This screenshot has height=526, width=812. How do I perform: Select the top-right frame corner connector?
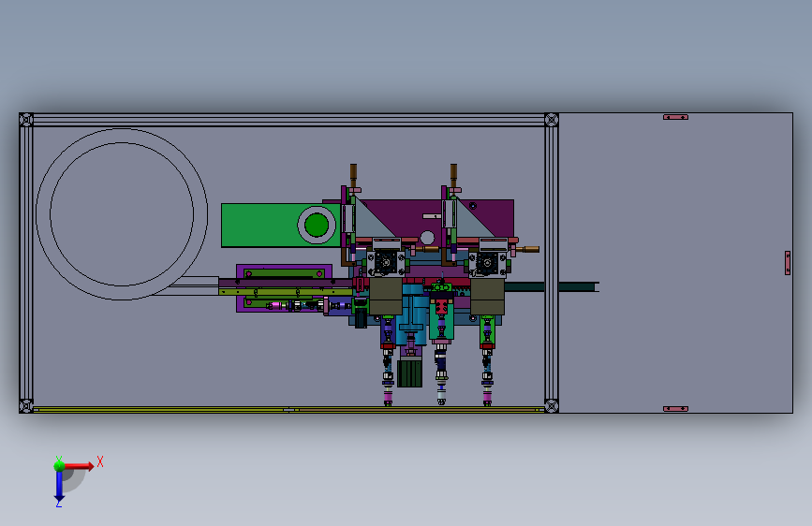(x=552, y=120)
